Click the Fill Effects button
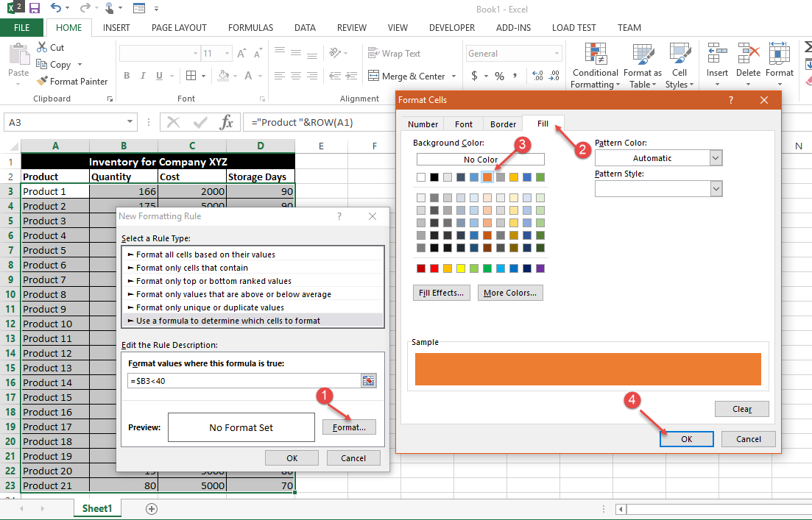This screenshot has height=520, width=812. pyautogui.click(x=441, y=292)
